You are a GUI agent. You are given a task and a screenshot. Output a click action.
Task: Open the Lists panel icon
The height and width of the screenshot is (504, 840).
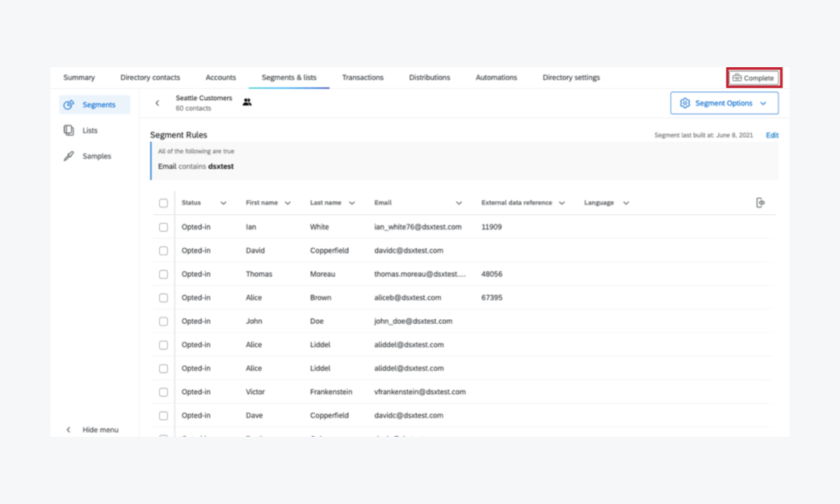[68, 129]
